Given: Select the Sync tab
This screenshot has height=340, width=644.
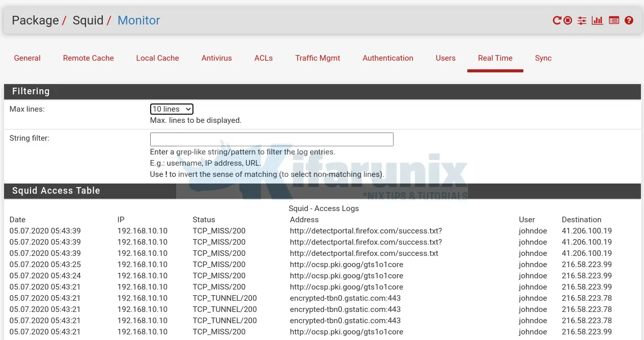Looking at the screenshot, I should coord(543,58).
